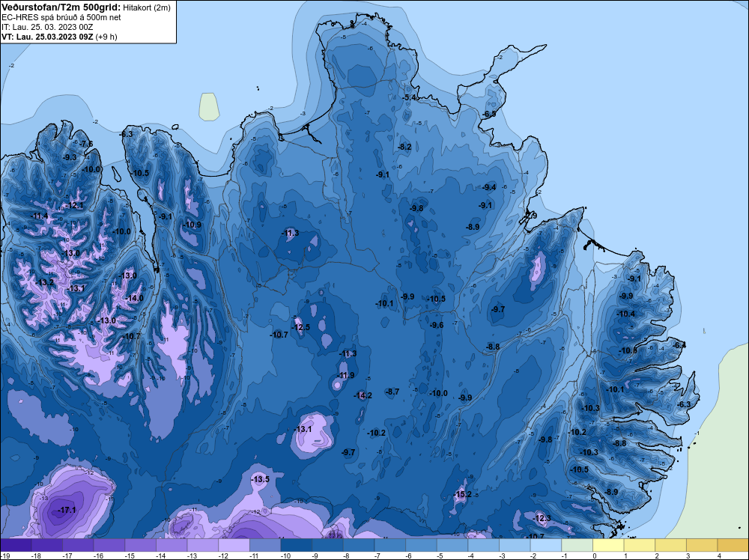Select the -13.2 temperature value
749x560 pixels.
coord(45,282)
